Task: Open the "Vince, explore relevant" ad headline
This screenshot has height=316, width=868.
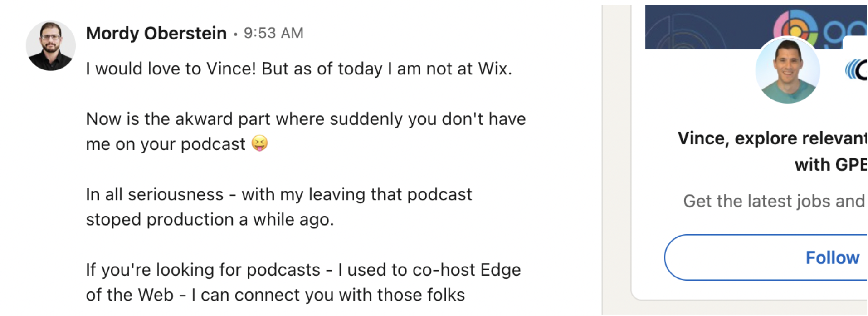Action: 771,138
